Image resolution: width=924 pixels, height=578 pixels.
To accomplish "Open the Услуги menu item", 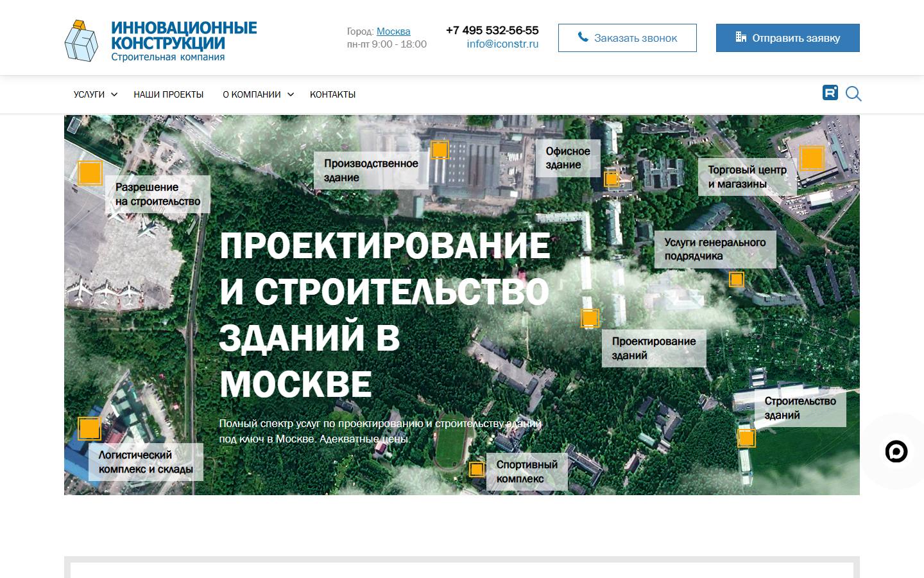I will 89,94.
